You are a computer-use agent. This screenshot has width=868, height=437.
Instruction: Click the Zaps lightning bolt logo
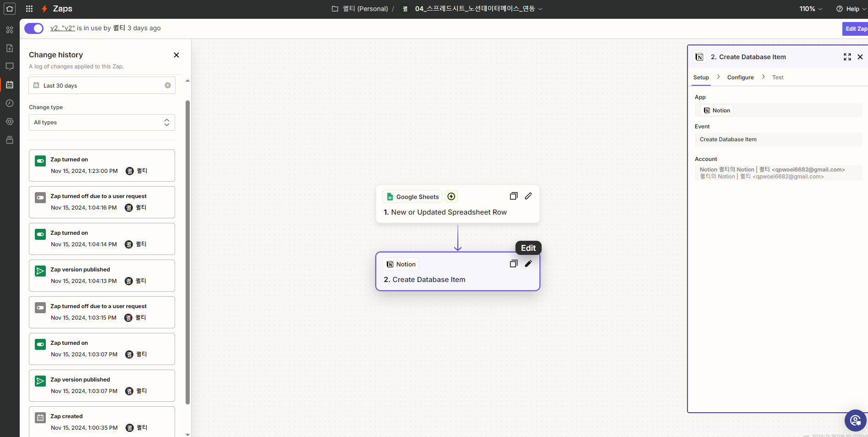tap(44, 9)
